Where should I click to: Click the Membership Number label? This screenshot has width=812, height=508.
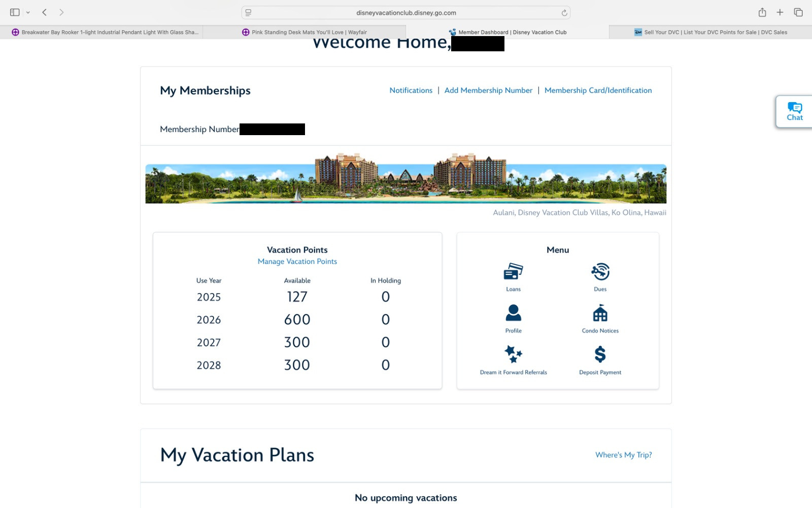199,130
